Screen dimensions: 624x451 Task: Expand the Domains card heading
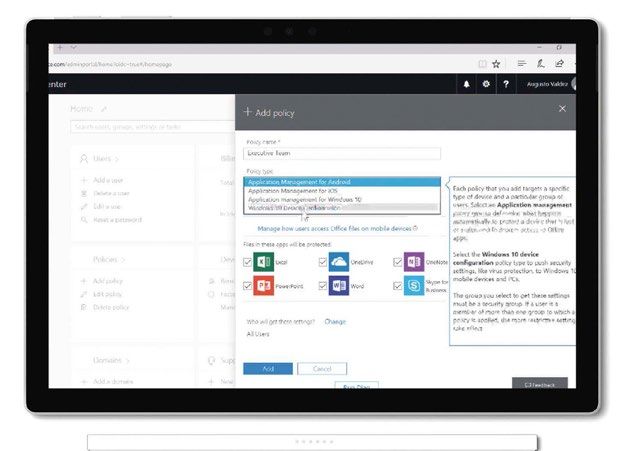(111, 360)
